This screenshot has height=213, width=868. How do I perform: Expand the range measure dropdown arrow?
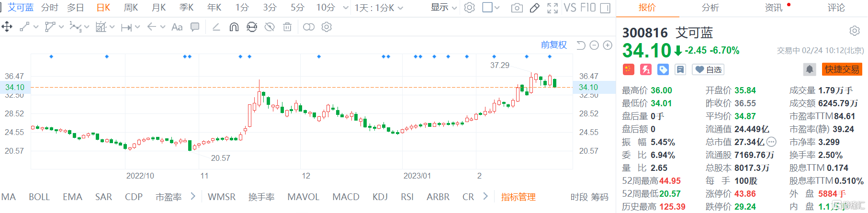[137, 27]
